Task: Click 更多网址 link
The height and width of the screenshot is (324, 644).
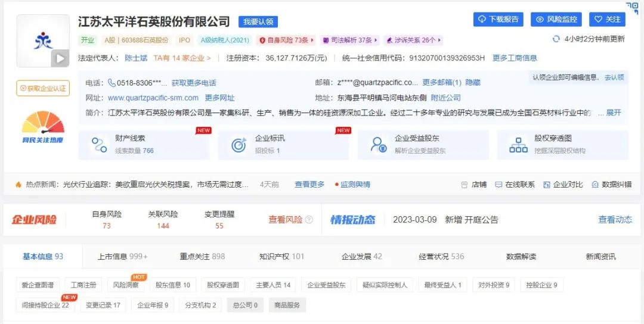Action: [x=219, y=98]
